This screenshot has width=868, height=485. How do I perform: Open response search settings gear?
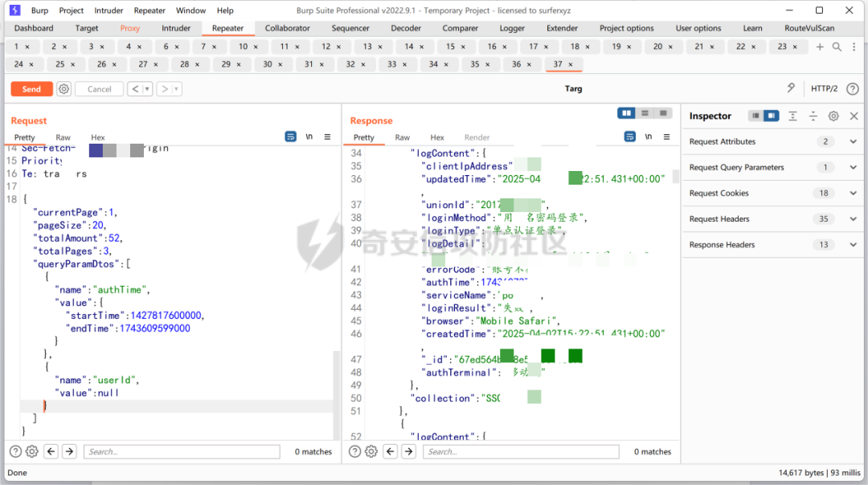point(371,452)
